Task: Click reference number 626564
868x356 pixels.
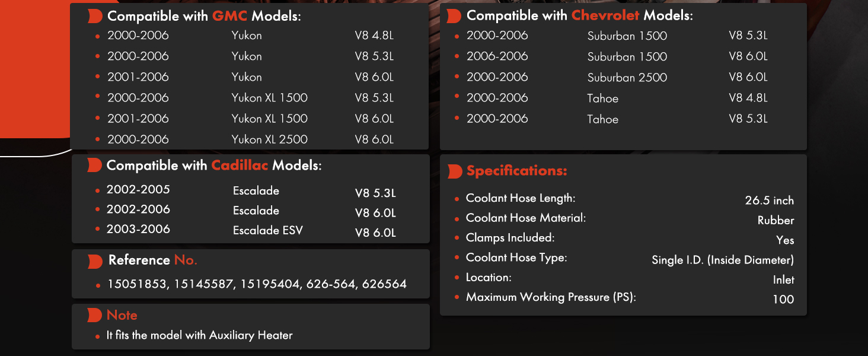Action: pos(385,284)
